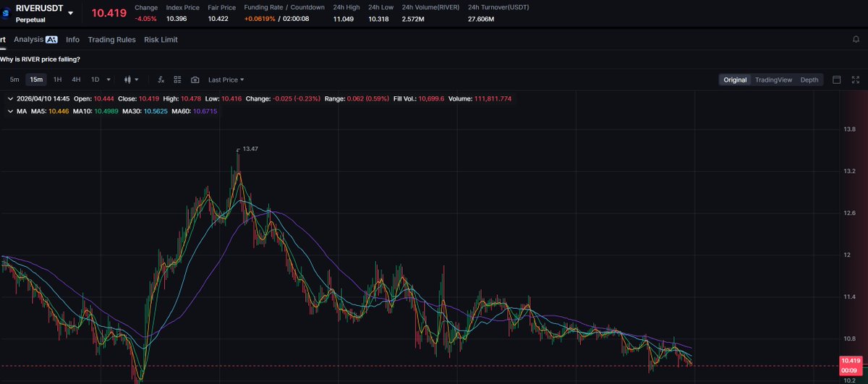Select the 1H timeframe
Viewport: 868px width, 384px height.
(x=57, y=80)
